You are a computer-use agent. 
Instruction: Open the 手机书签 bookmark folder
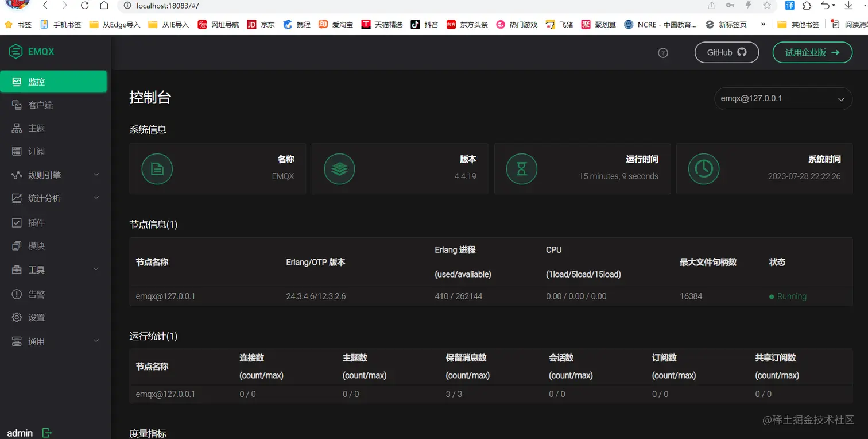(61, 25)
